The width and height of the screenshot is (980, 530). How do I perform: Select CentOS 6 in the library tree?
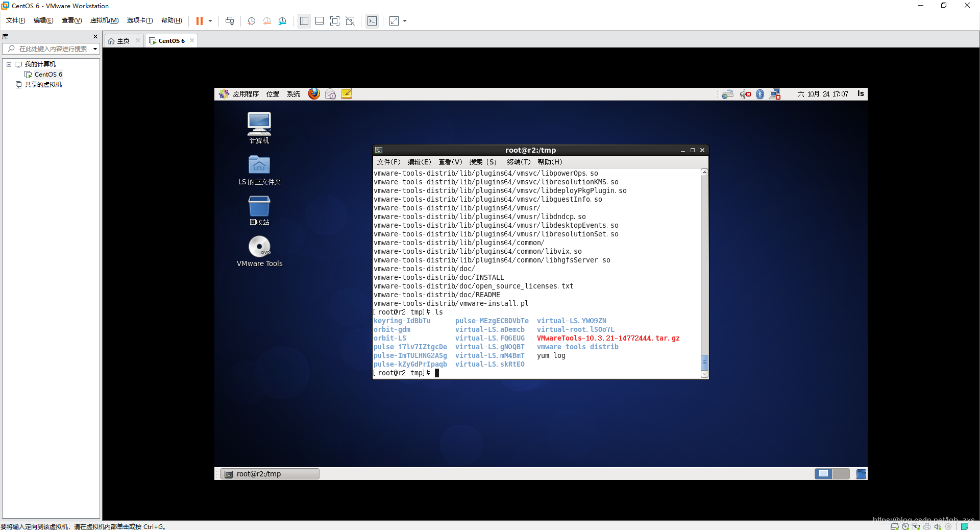48,75
